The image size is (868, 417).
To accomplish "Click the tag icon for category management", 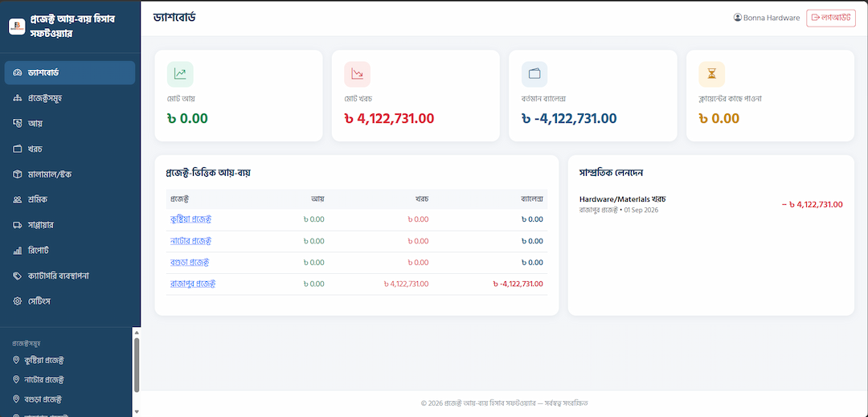I will 17,276.
